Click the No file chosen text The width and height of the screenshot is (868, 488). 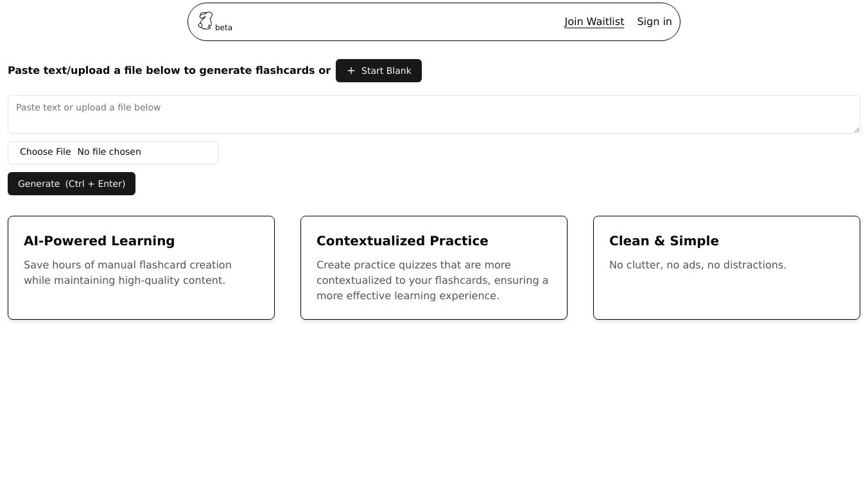point(109,152)
